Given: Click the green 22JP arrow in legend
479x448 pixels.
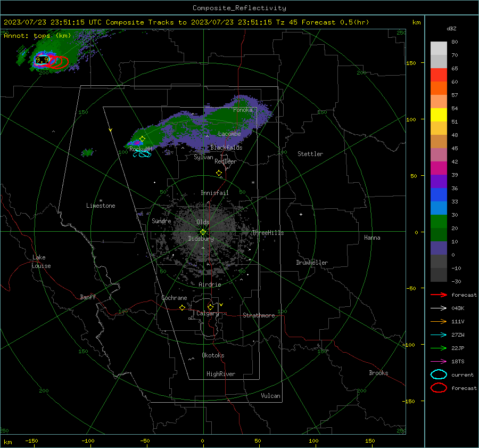Looking at the screenshot, I should point(439,348).
